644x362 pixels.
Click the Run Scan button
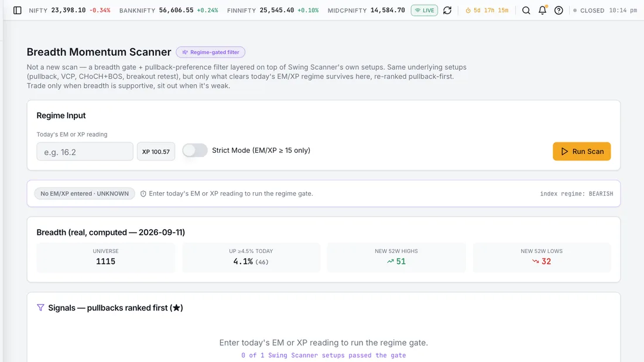pos(581,151)
